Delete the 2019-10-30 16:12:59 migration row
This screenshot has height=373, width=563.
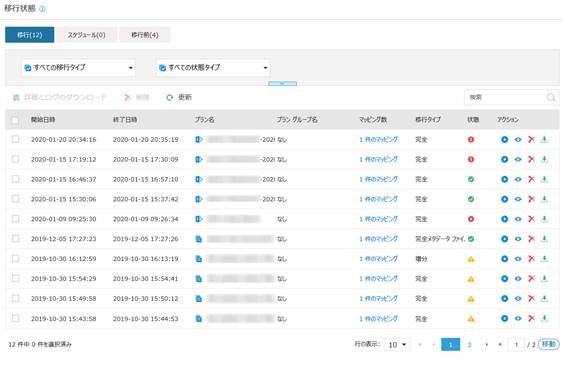click(531, 259)
